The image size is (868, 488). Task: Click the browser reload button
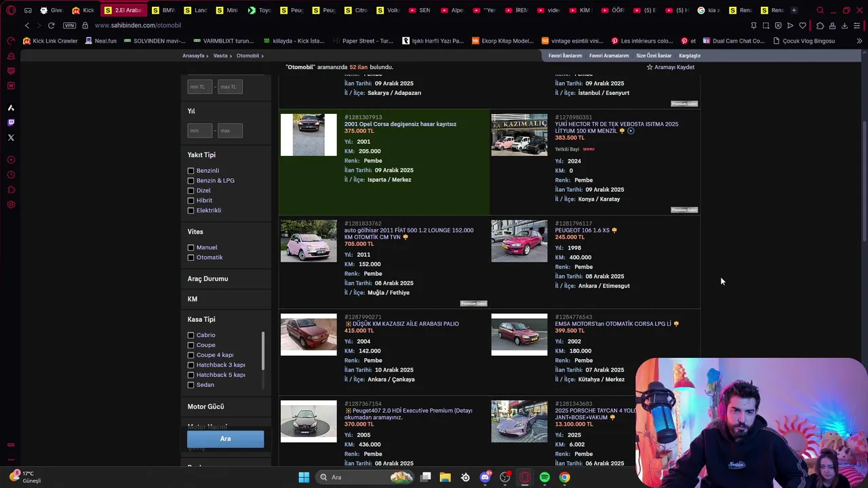(x=51, y=25)
